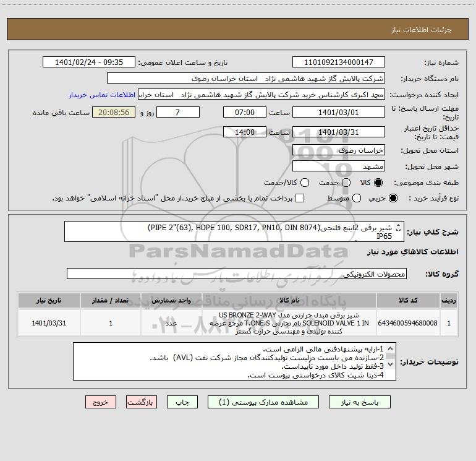
Task: Open the اطلاعات تماس خریدار link
Action: click(102, 95)
